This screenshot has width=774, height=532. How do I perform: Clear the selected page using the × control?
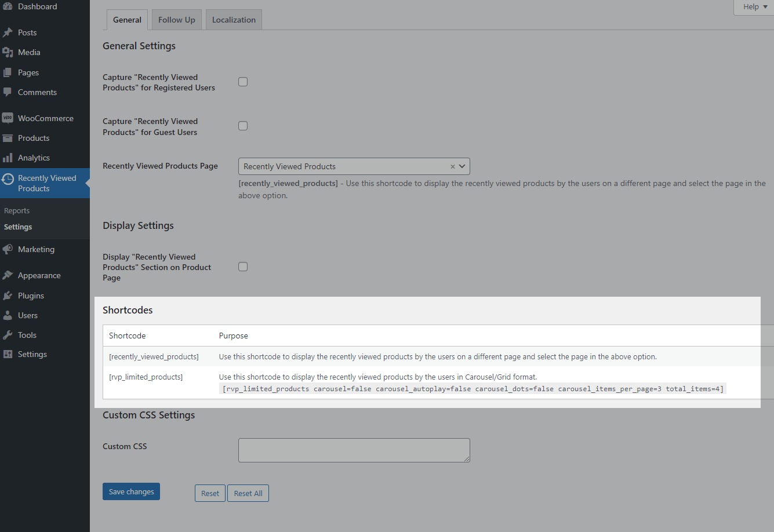[452, 166]
